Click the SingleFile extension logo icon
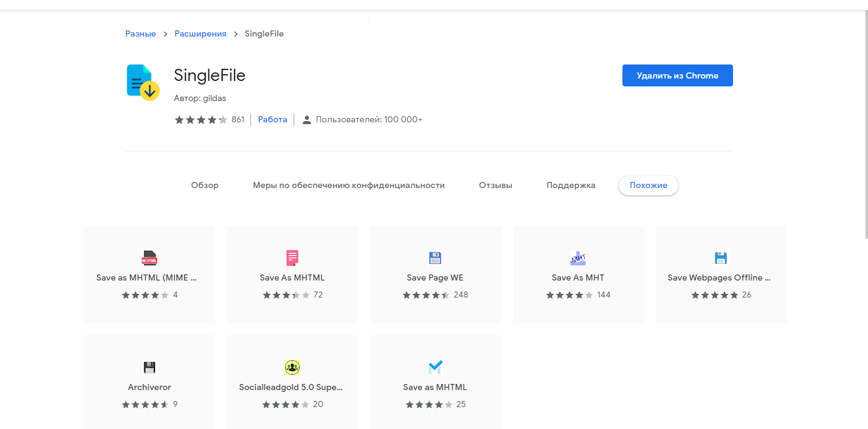The width and height of the screenshot is (868, 429). [143, 82]
